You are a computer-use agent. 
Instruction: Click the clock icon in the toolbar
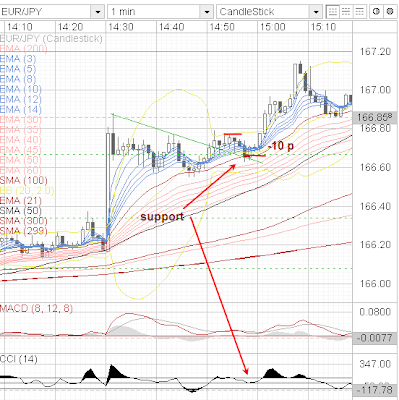[376, 12]
